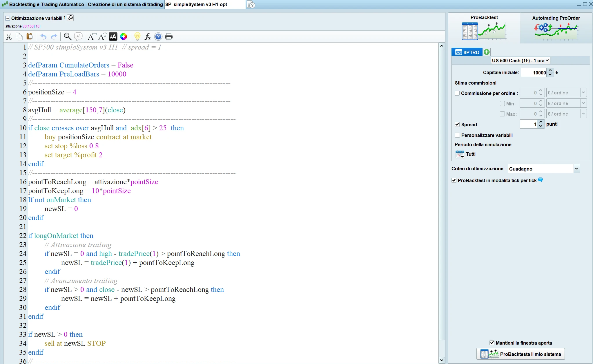Add instrument with green plus icon

pos(487,52)
